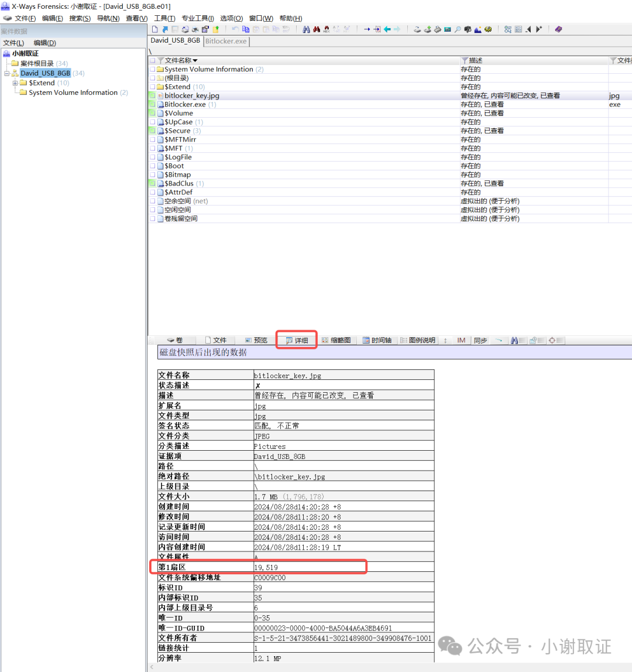
Task: Open 编辑(D) menu in the case data panel
Action: [x=45, y=43]
